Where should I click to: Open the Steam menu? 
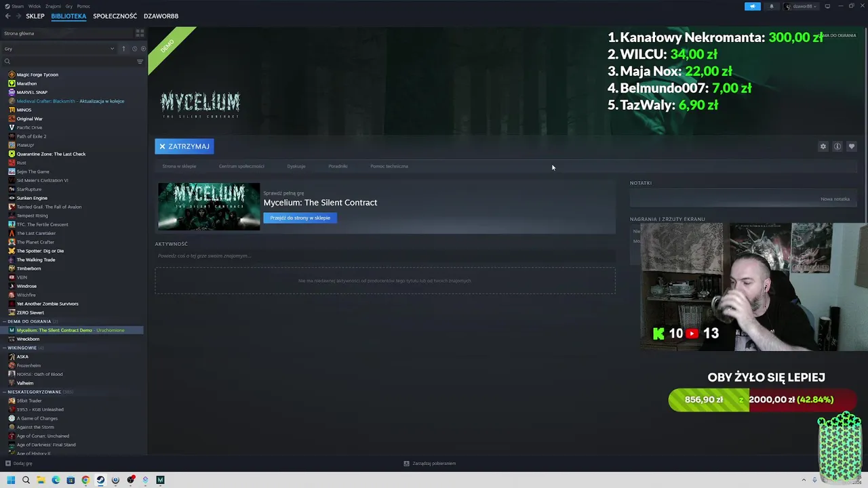pyautogui.click(x=17, y=6)
